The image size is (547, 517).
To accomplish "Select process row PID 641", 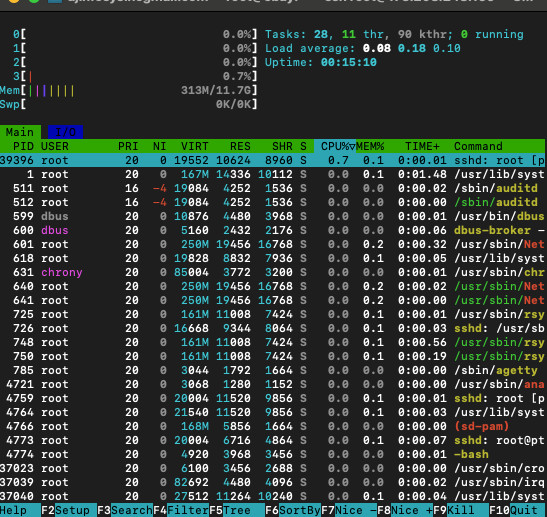I will (x=272, y=300).
